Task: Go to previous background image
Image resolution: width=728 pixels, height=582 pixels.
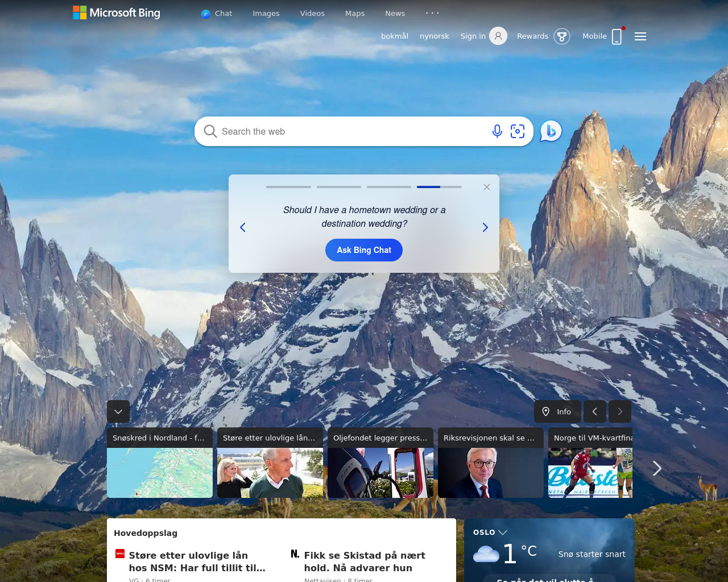Action: (x=595, y=411)
